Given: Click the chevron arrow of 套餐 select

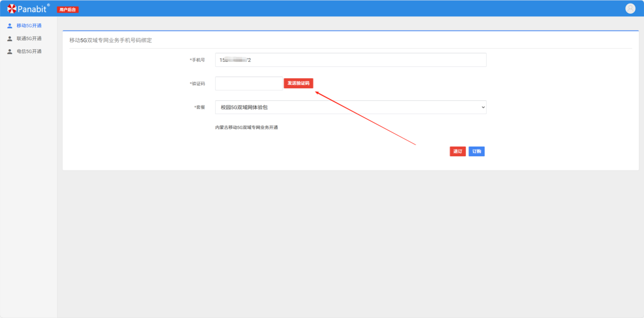Looking at the screenshot, I should pyautogui.click(x=482, y=108).
